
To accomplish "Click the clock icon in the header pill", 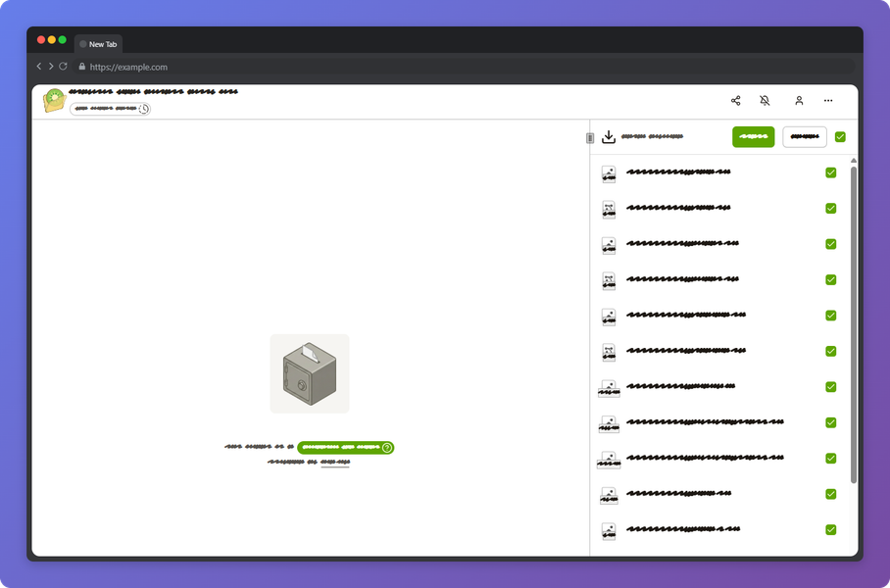I will click(x=144, y=109).
